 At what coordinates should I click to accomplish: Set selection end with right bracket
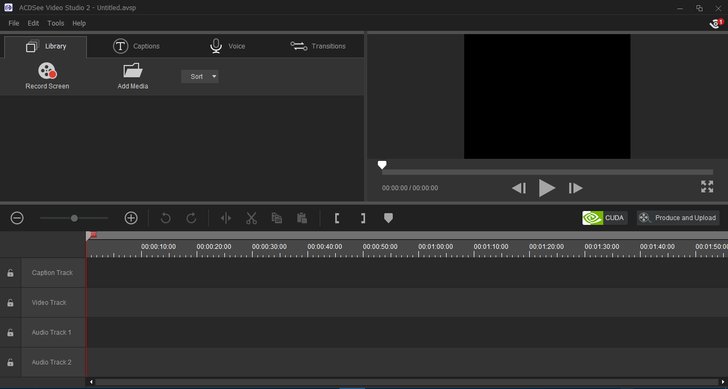click(x=363, y=218)
